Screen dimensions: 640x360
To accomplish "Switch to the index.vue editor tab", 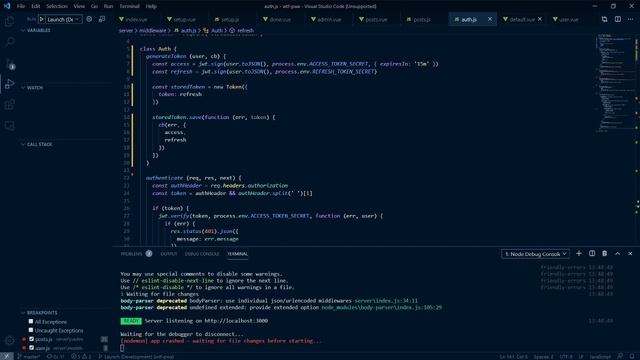I will (x=136, y=19).
